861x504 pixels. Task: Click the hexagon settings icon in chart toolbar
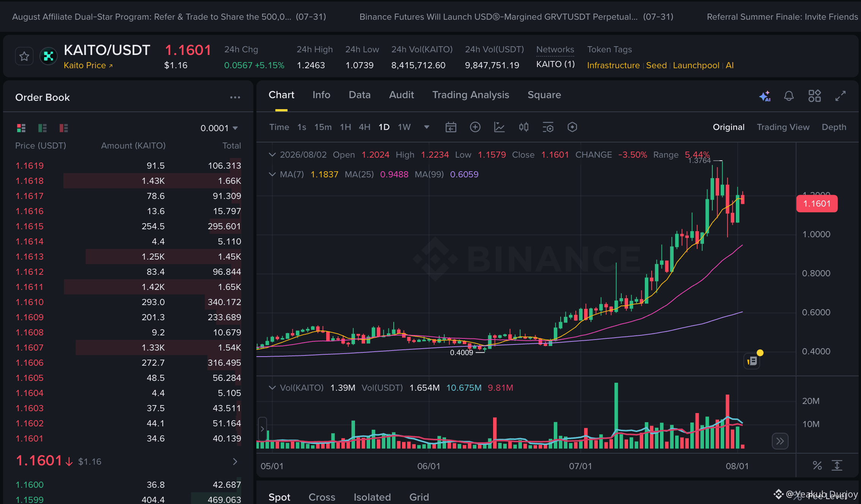coord(572,127)
